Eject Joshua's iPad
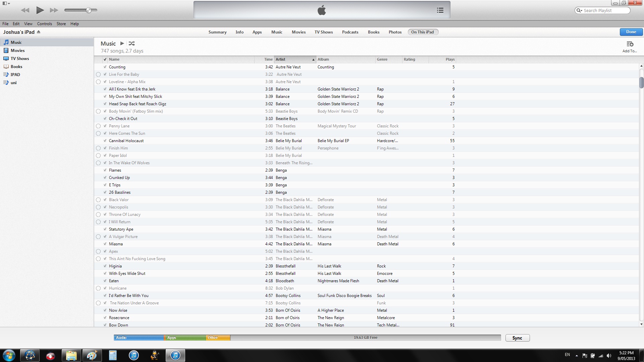Viewport: 644px width, 362px height. [39, 32]
